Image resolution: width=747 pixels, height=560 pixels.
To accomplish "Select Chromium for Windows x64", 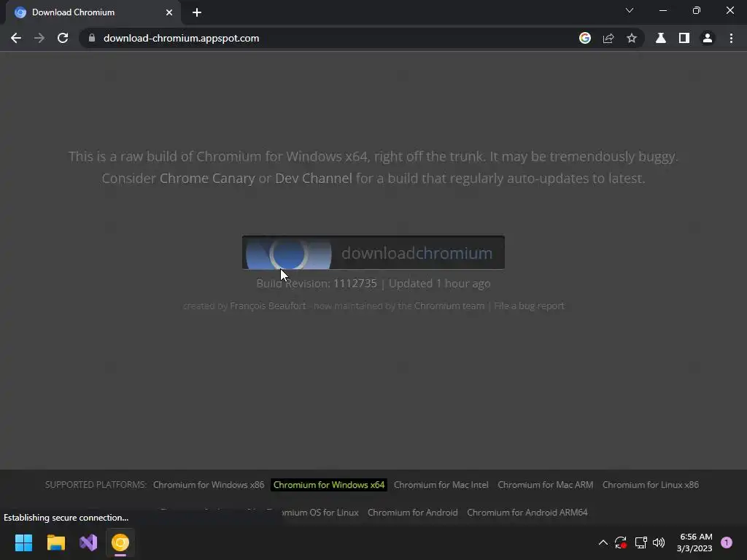I will pos(329,485).
